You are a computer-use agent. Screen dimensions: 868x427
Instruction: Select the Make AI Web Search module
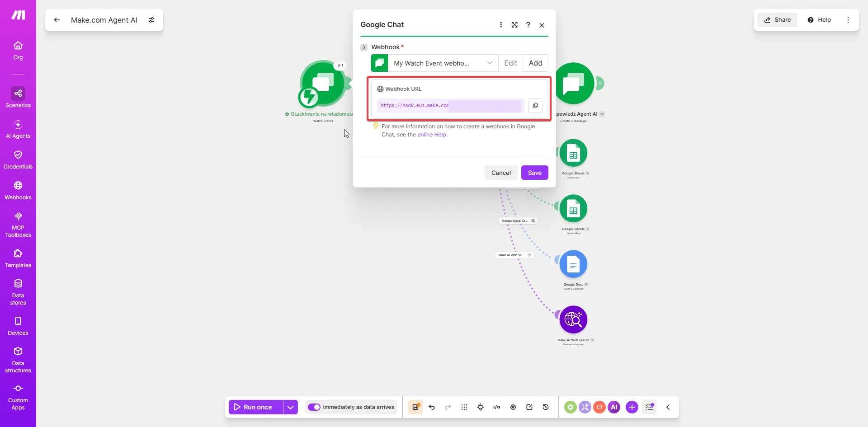(x=573, y=320)
